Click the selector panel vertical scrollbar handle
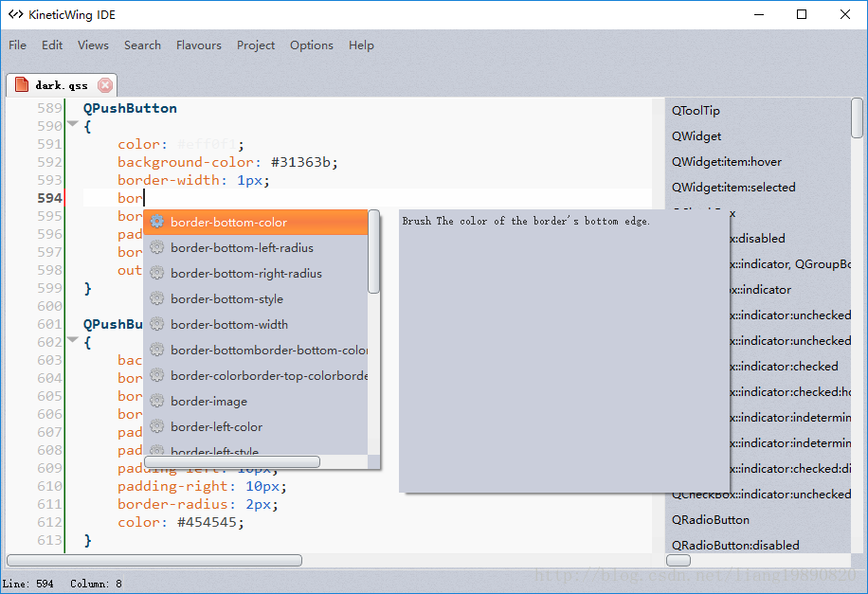 click(x=857, y=117)
